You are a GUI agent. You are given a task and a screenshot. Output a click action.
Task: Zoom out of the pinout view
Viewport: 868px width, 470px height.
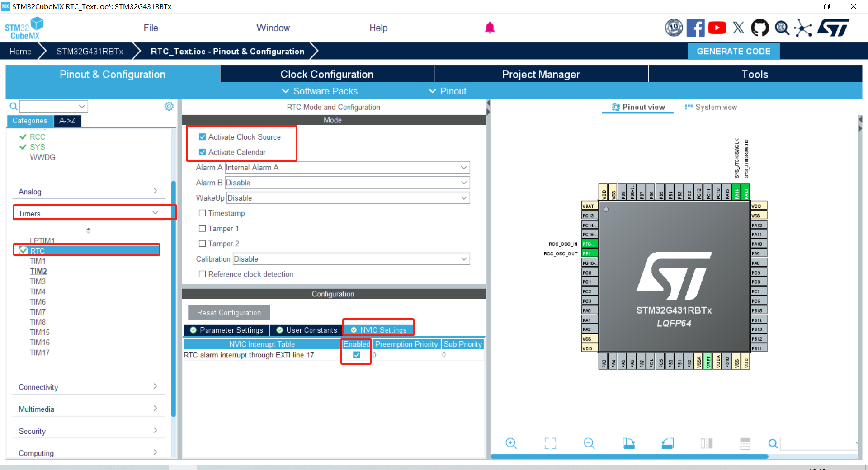[x=589, y=443]
